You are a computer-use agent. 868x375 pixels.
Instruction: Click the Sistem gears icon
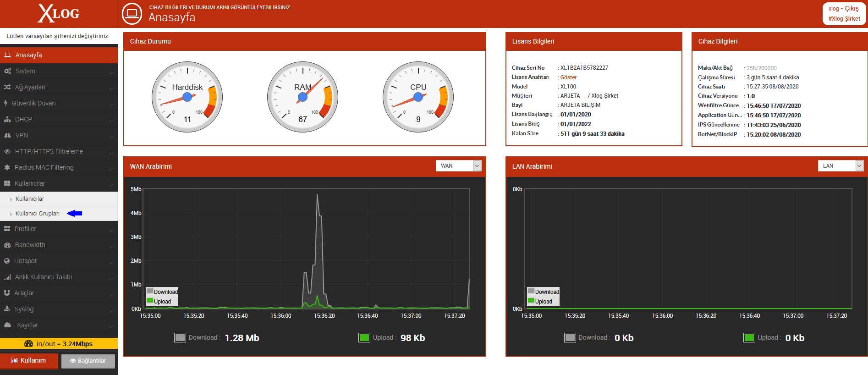pyautogui.click(x=7, y=71)
